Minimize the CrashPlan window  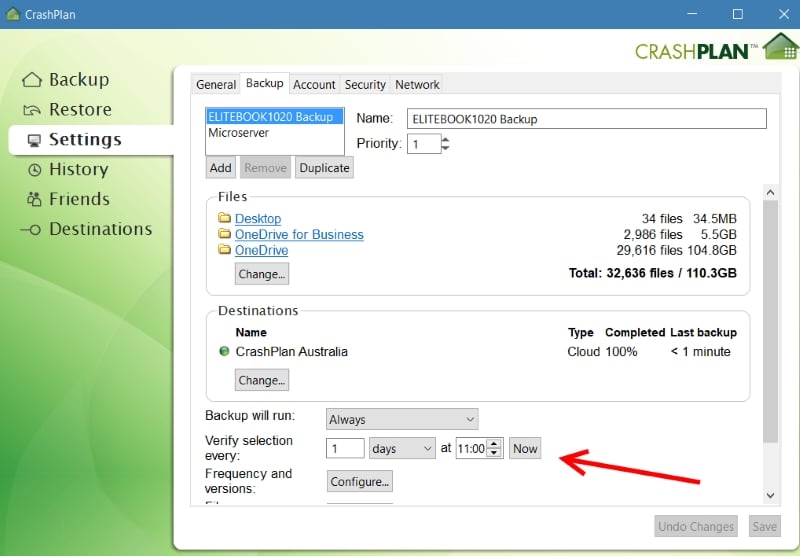tap(692, 14)
